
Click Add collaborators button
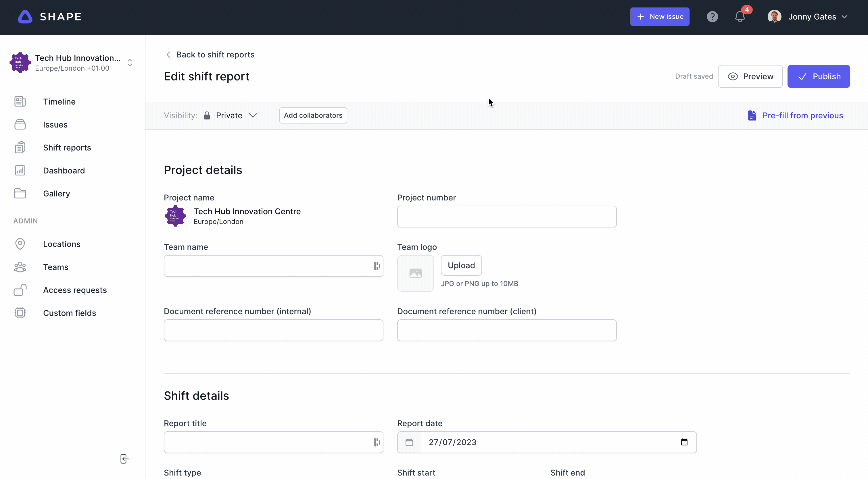pos(313,115)
